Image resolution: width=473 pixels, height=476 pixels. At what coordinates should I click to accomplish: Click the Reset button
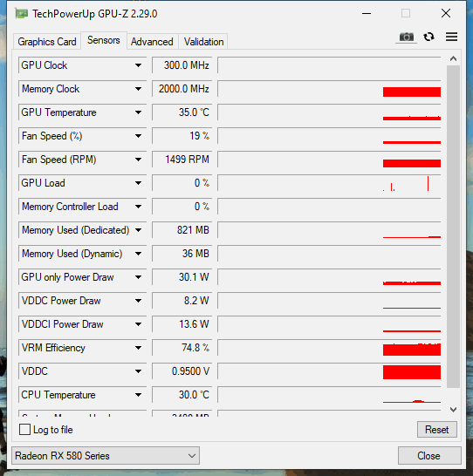437,430
